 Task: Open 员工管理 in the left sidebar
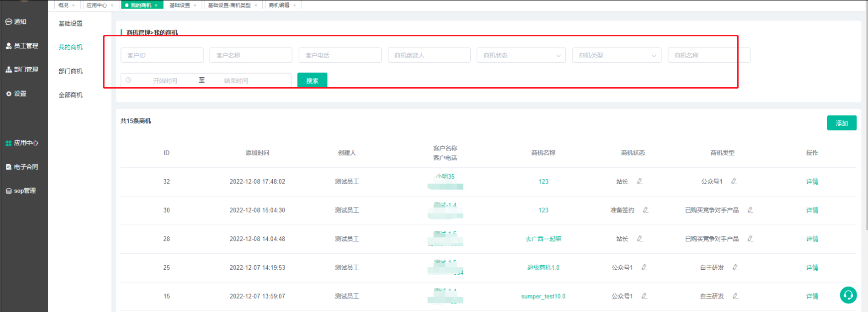coord(25,46)
